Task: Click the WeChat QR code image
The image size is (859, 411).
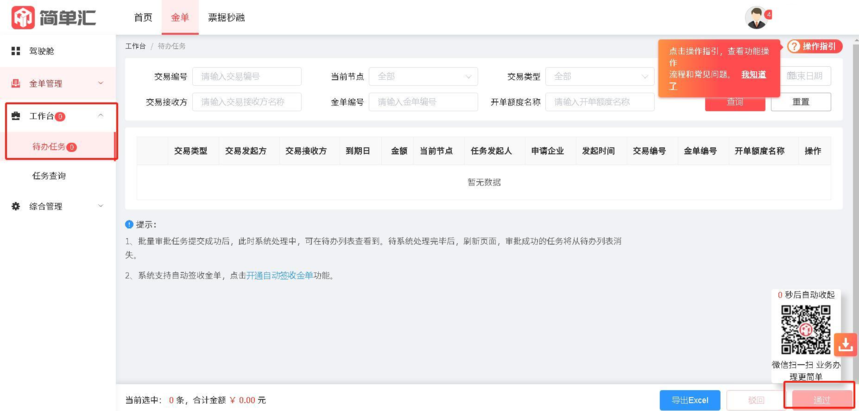Action: click(x=805, y=329)
